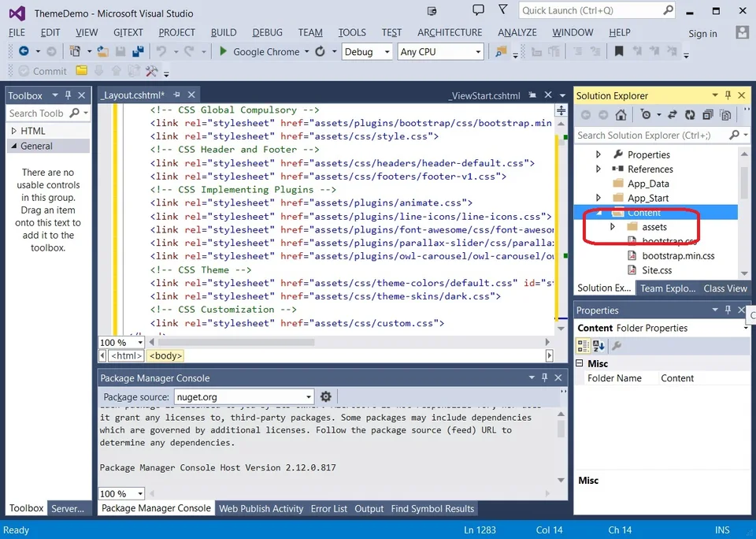Click the Find in Files toolbar icon
Viewport: 756px width, 539px height.
[x=501, y=51]
